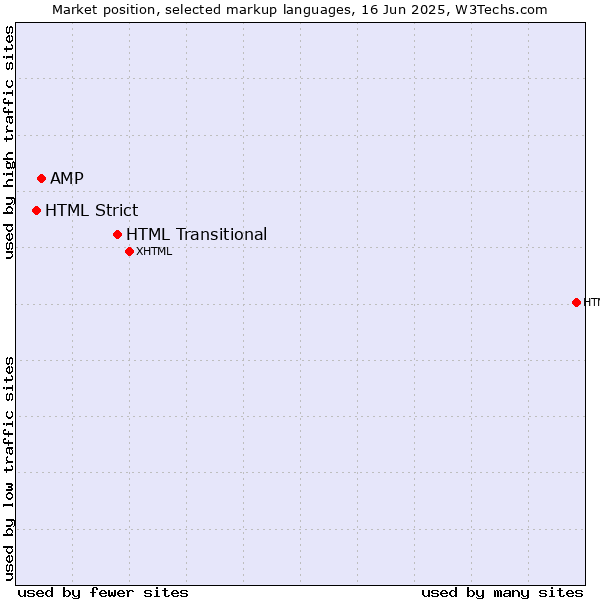600x600 pixels.
Task: Click the chart title mentioning W3Techs.com
Action: click(x=300, y=10)
